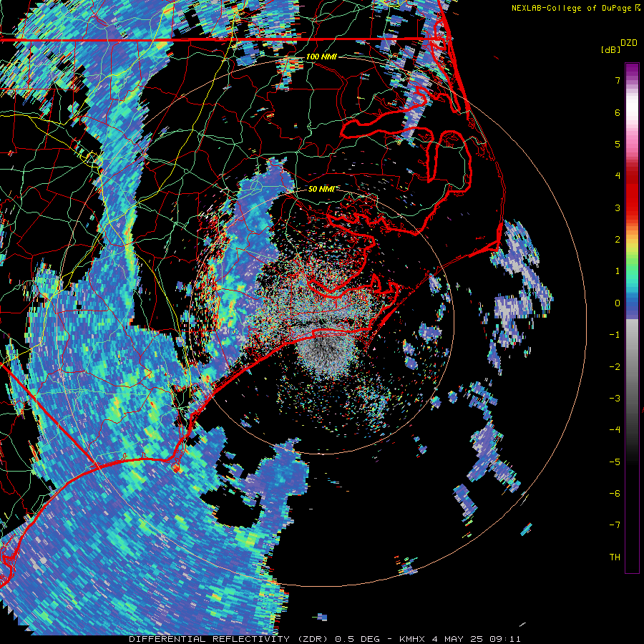Screen dimensions: 644x644
Task: Click the -1 dB scale label
Action: pyautogui.click(x=615, y=335)
